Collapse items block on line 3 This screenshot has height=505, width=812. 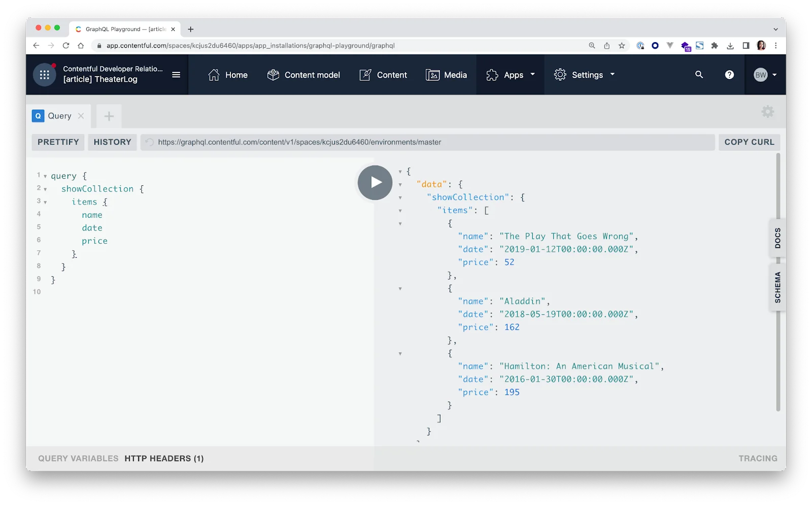[45, 203]
